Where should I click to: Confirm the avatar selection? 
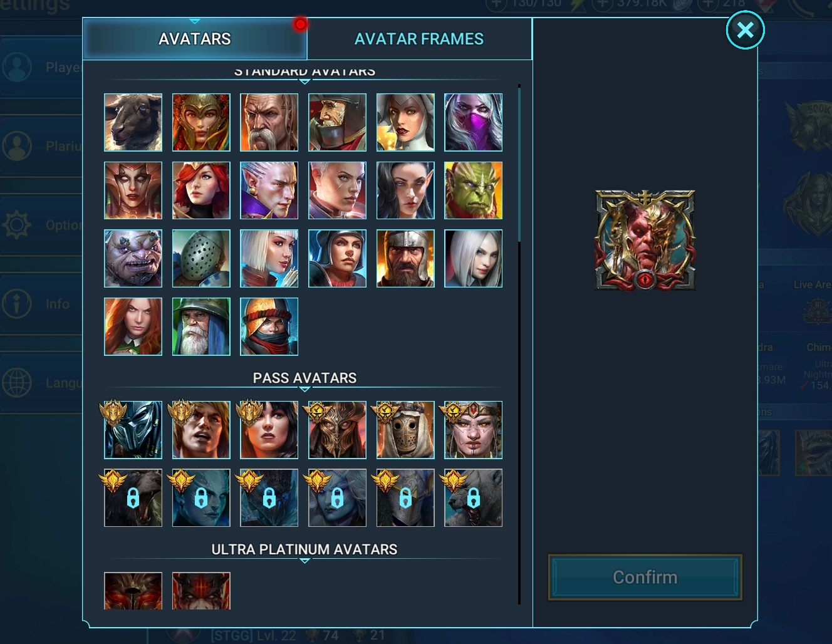point(645,577)
